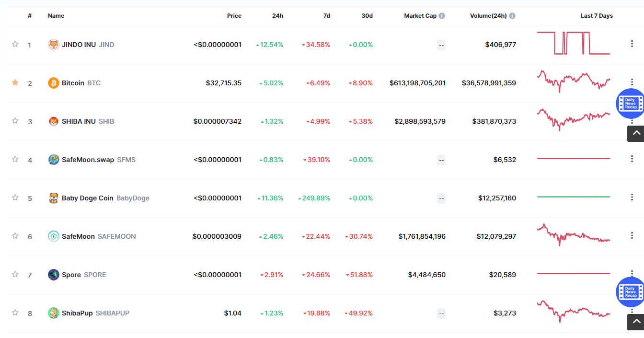This screenshot has width=644, height=338.
Task: Click the SafeMoon.swap coin logo
Action: click(54, 160)
